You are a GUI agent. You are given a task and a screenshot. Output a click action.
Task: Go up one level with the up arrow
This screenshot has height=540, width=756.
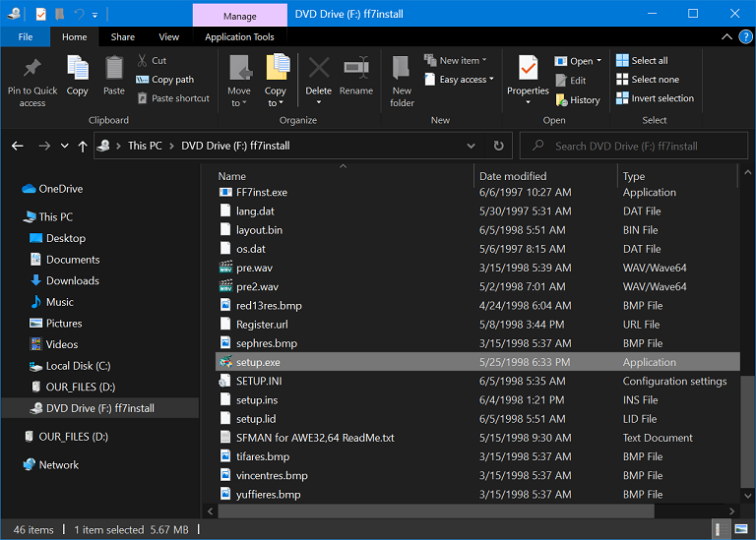click(x=83, y=146)
